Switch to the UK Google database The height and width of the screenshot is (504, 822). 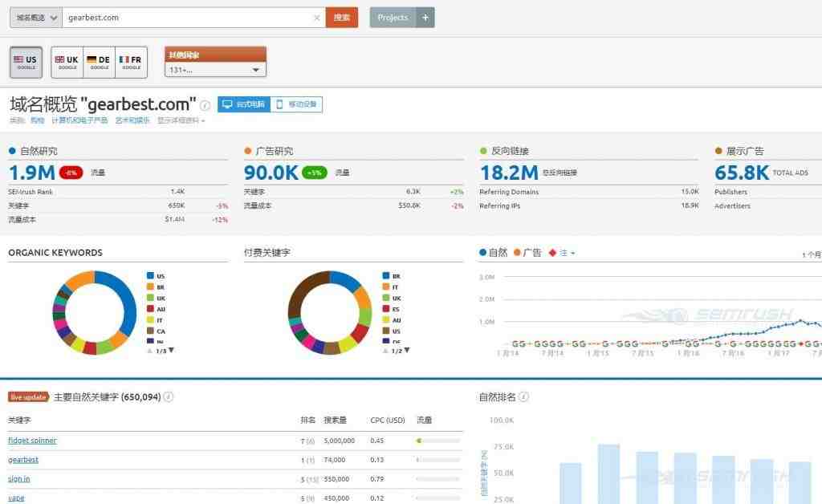pyautogui.click(x=67, y=63)
